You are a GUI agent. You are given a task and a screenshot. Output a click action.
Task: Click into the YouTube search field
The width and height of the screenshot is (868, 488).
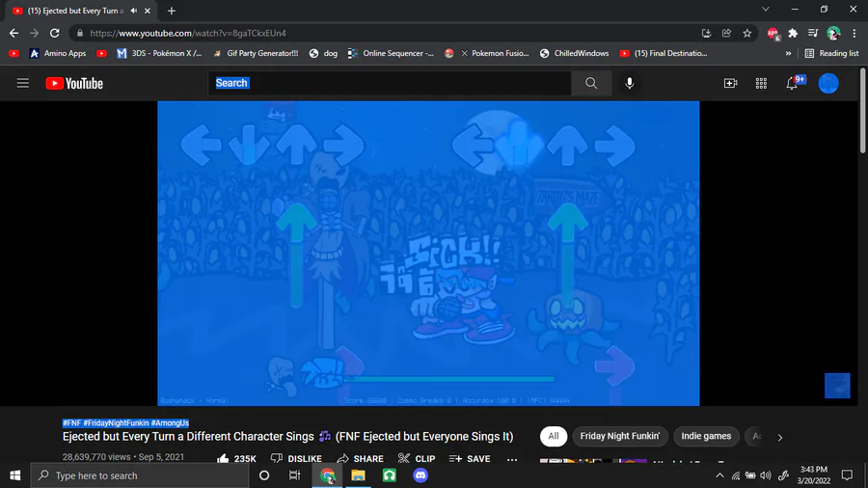point(390,83)
